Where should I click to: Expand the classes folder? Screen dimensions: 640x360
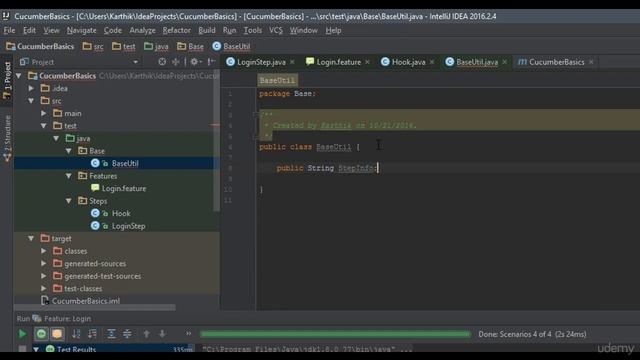44,251
